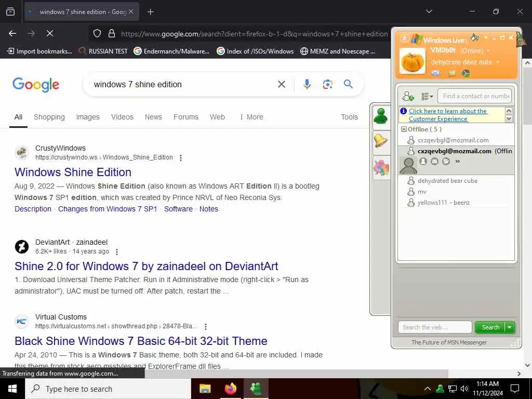Screen dimensions: 532x399
Task: View contact card icon for selected contact
Action: pos(423,162)
